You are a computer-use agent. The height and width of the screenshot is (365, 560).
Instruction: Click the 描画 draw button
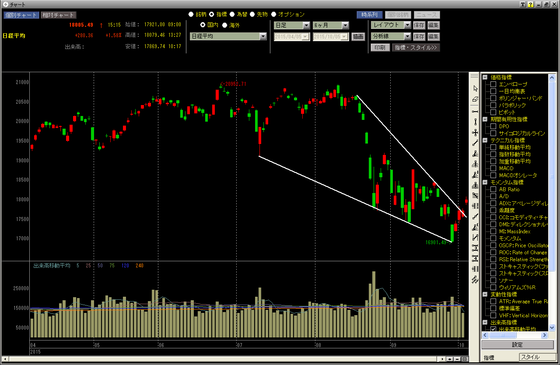click(x=358, y=36)
